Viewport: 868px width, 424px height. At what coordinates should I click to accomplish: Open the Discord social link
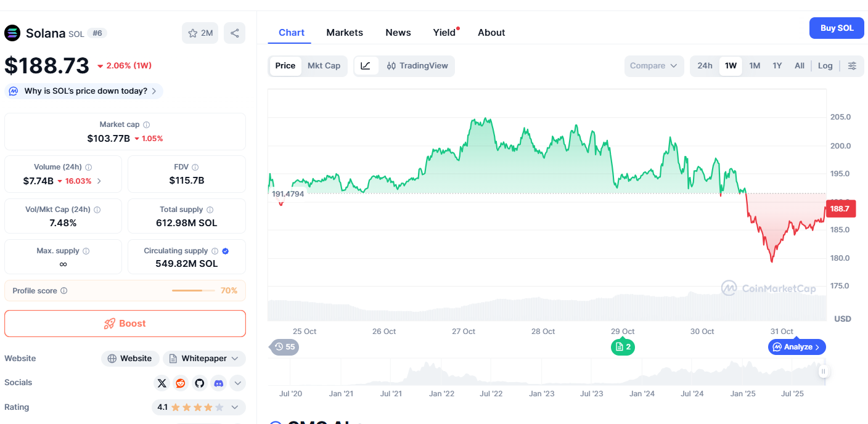(x=218, y=383)
